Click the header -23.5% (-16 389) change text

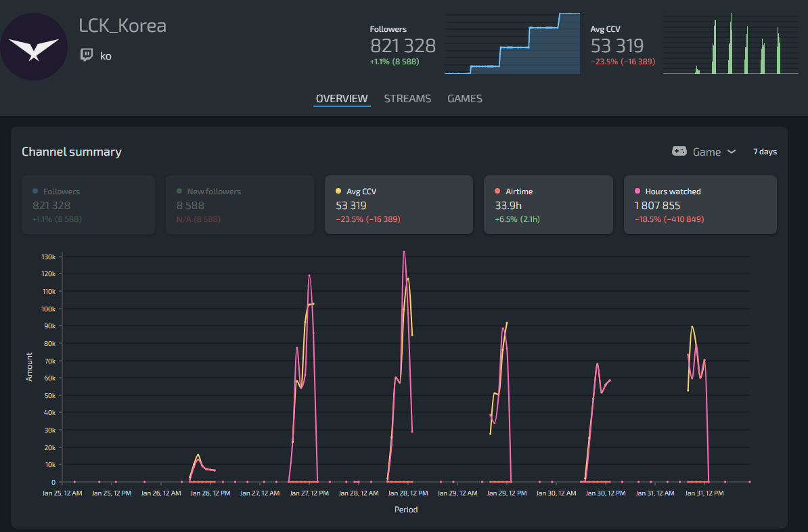pos(623,62)
